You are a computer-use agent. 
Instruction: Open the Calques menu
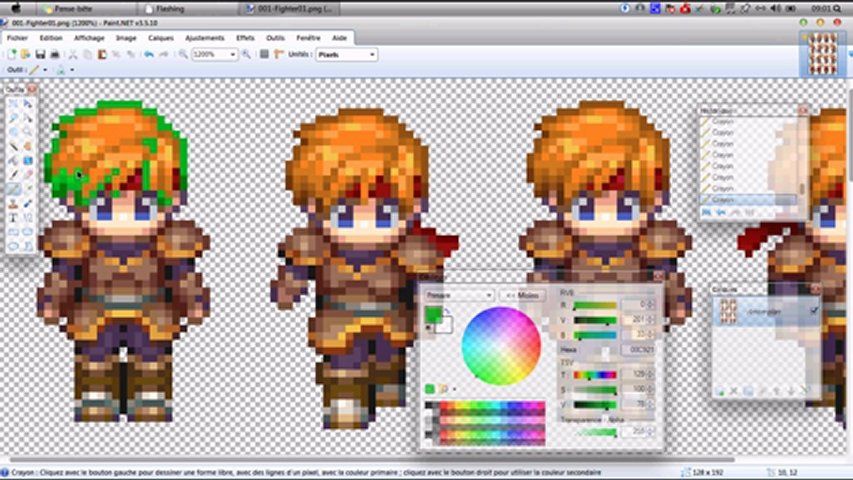[161, 38]
